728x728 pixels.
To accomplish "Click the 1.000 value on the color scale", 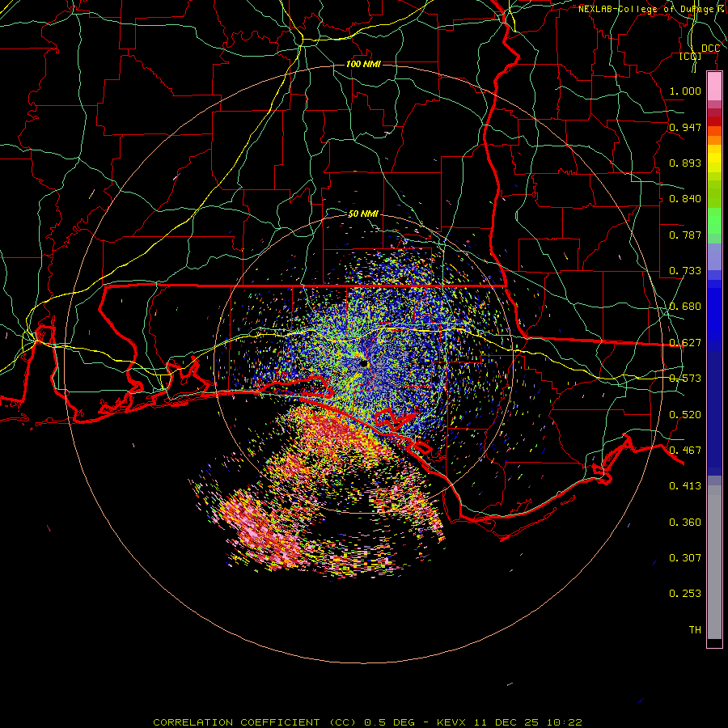I will coord(685,91).
